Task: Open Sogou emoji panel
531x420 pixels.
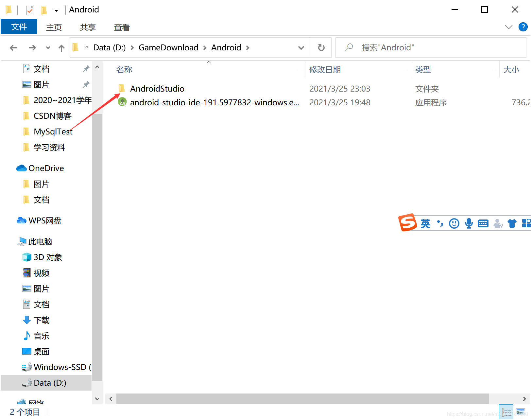Action: pos(454,223)
